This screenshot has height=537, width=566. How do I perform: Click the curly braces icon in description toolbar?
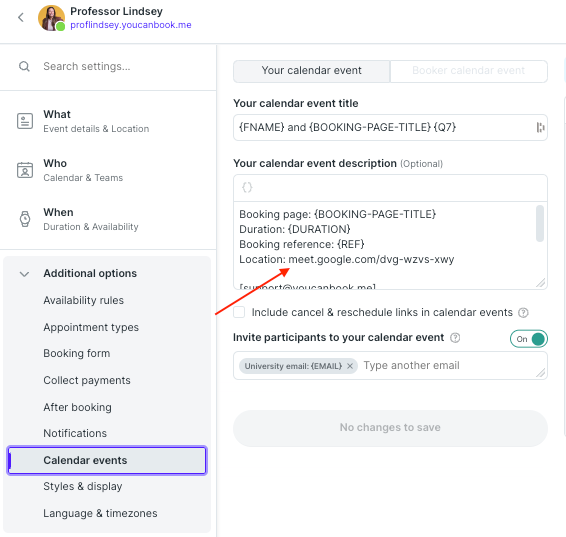click(x=247, y=187)
